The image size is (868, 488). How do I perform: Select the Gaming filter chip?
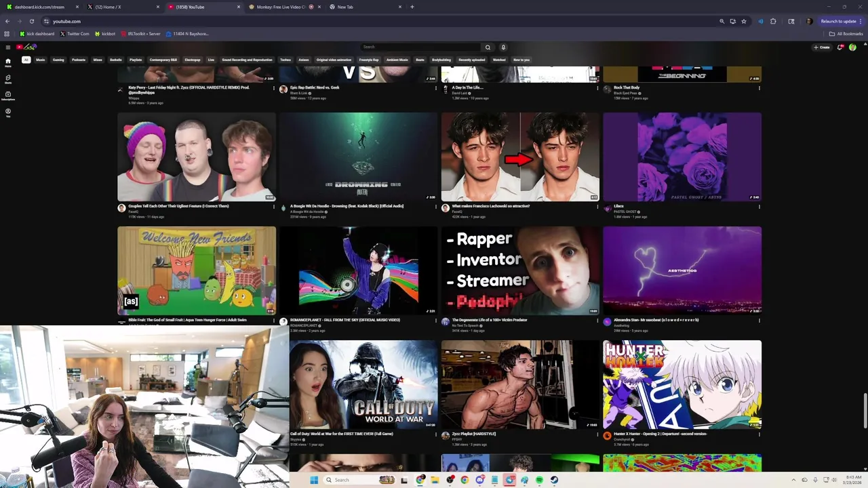pyautogui.click(x=58, y=60)
